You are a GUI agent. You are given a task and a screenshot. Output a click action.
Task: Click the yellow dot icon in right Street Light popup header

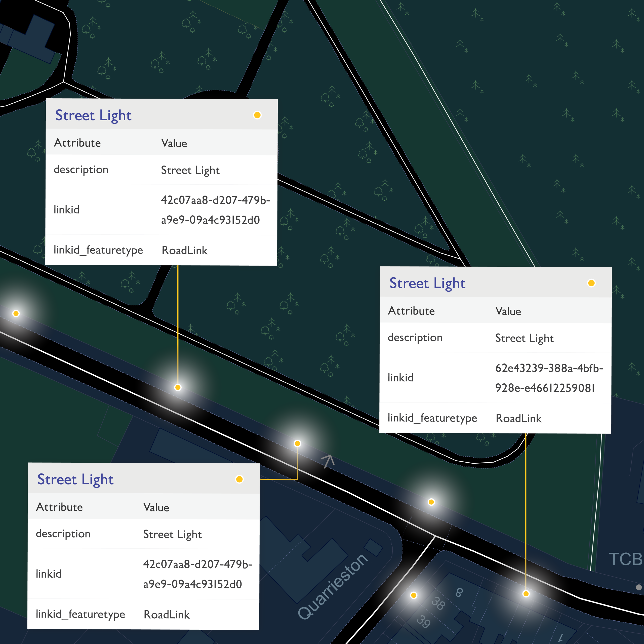(x=591, y=283)
